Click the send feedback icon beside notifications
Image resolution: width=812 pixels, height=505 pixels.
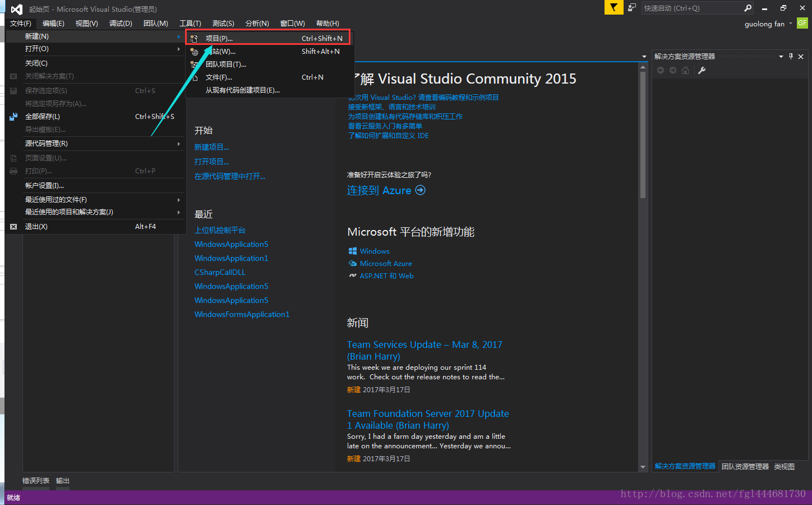pos(632,8)
